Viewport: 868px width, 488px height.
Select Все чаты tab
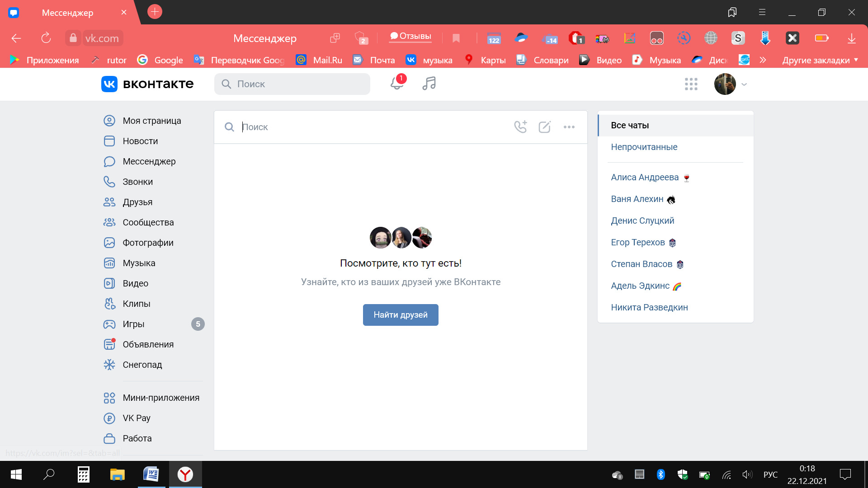[x=630, y=125]
